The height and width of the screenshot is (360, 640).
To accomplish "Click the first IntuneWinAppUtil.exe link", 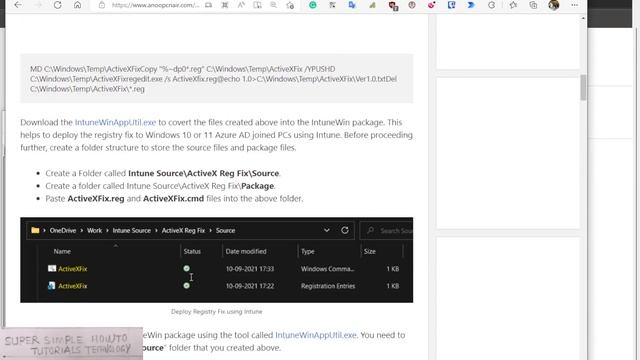I will click(115, 122).
